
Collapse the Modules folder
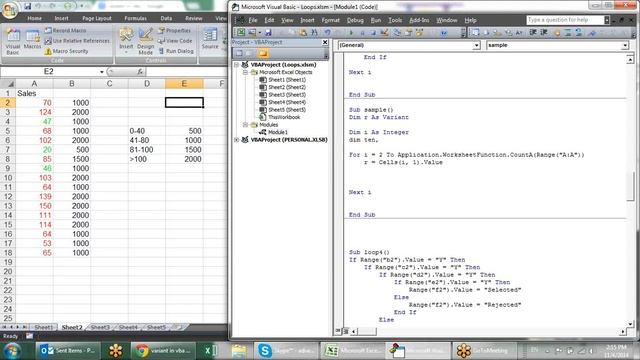(x=245, y=124)
